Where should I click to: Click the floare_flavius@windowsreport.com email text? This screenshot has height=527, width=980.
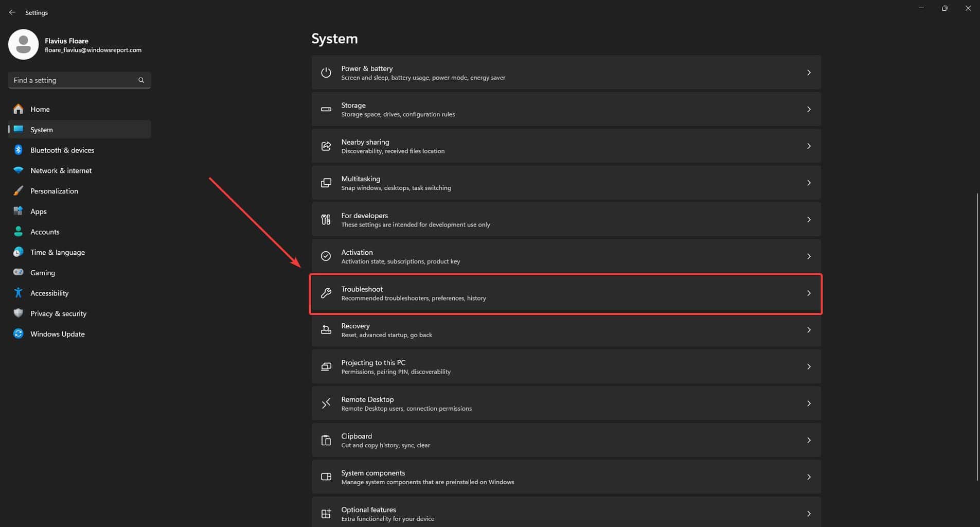click(x=93, y=50)
